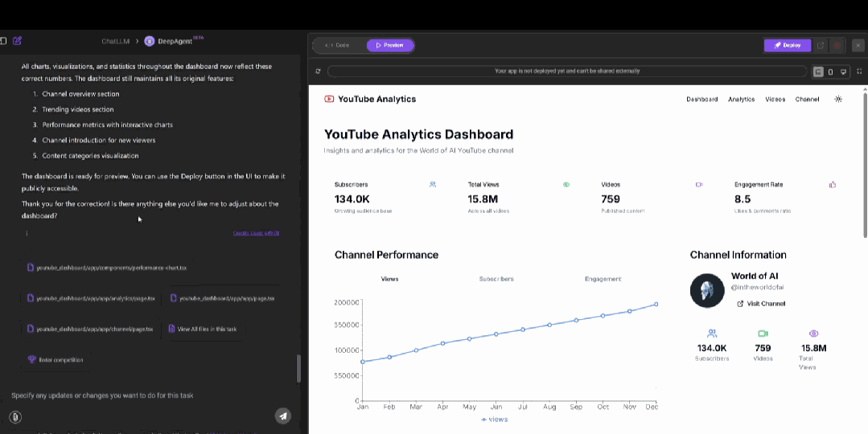Click the Engagement Rate thumbs-up icon
The image size is (868, 434).
[x=833, y=184]
